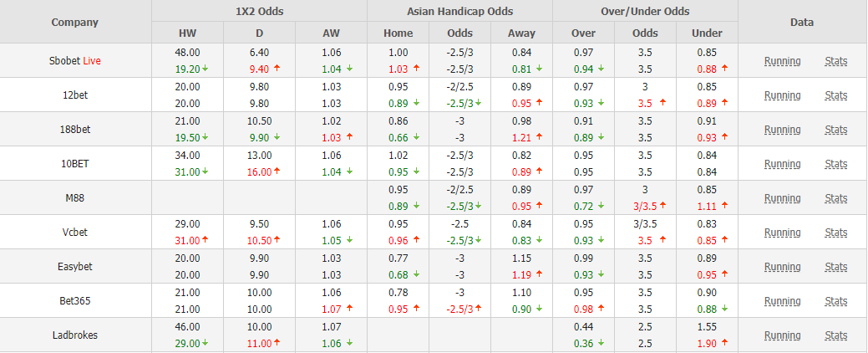868x353 pixels.
Task: Click the down arrow beside Sbobet's 19.20 odds
Action: tap(206, 69)
